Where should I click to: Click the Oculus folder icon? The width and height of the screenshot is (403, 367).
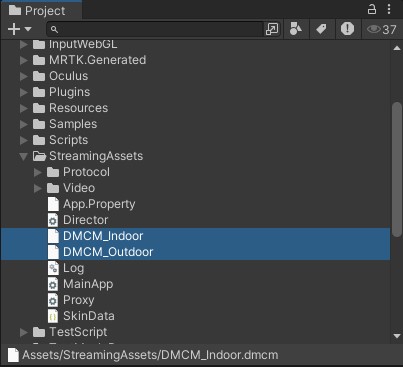pos(39,76)
